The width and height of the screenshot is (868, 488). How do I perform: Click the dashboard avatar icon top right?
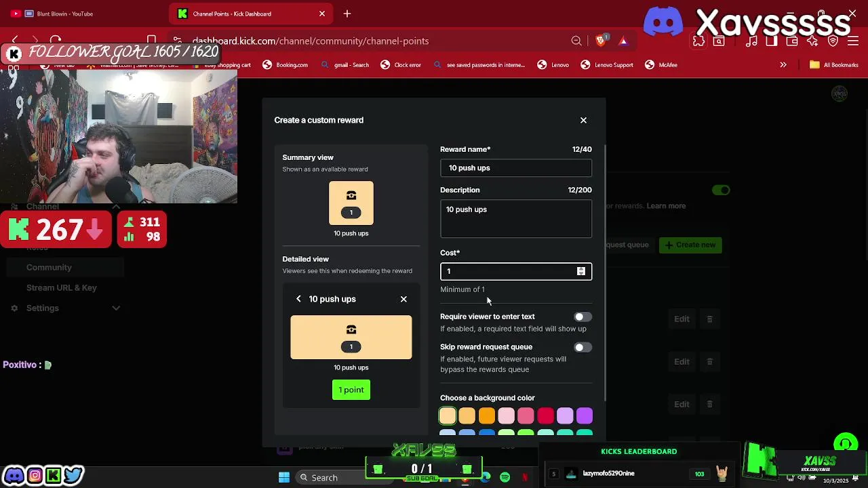point(840,94)
